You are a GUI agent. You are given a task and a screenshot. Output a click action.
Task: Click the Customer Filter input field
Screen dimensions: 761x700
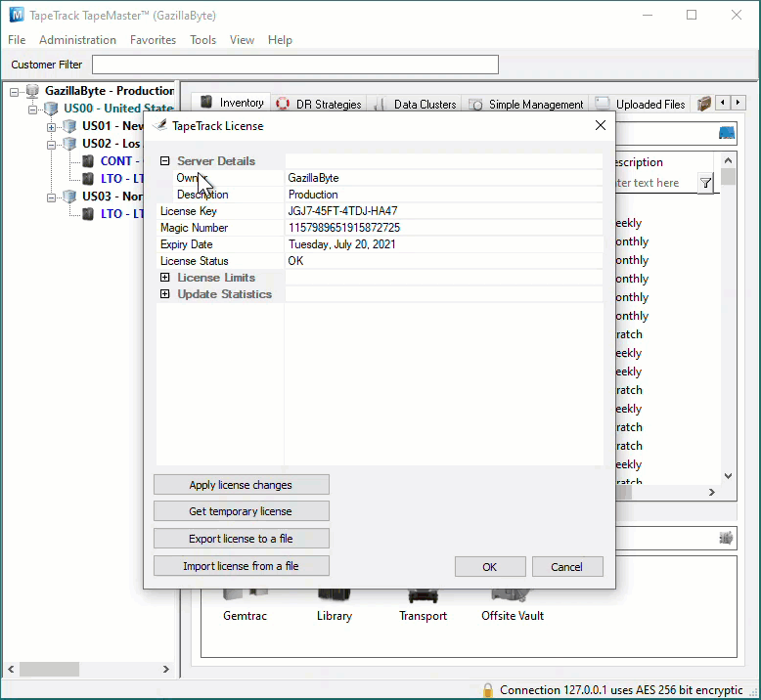[x=295, y=65]
